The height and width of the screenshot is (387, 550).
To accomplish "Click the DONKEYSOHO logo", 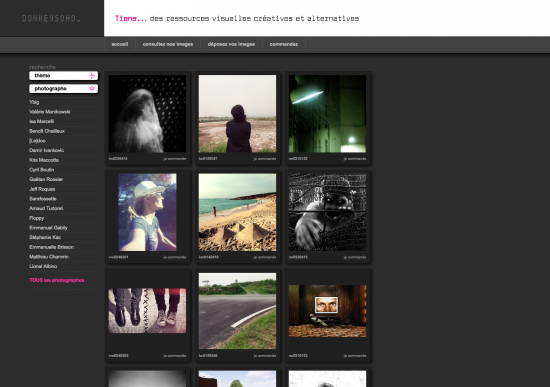I will pyautogui.click(x=51, y=18).
